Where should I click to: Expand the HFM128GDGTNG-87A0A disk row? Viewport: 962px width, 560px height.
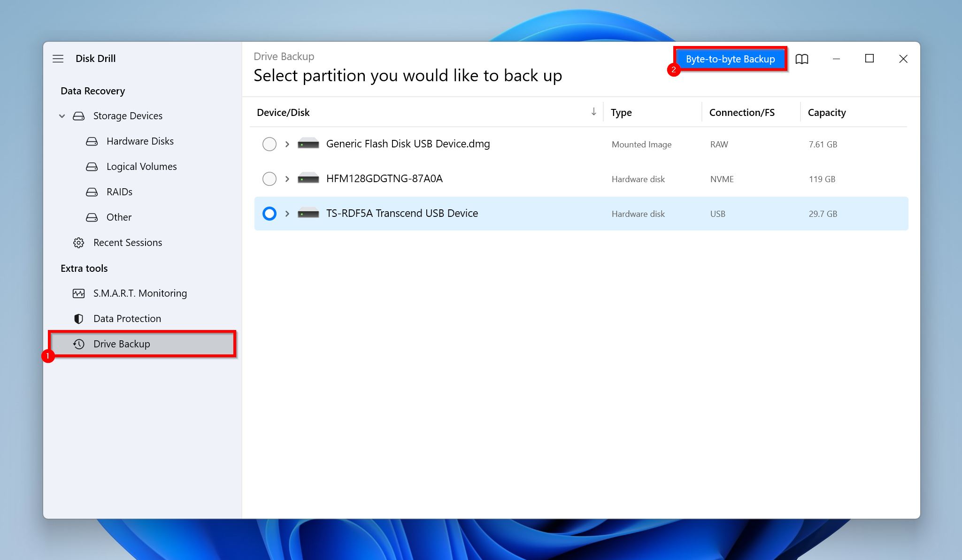pos(287,178)
